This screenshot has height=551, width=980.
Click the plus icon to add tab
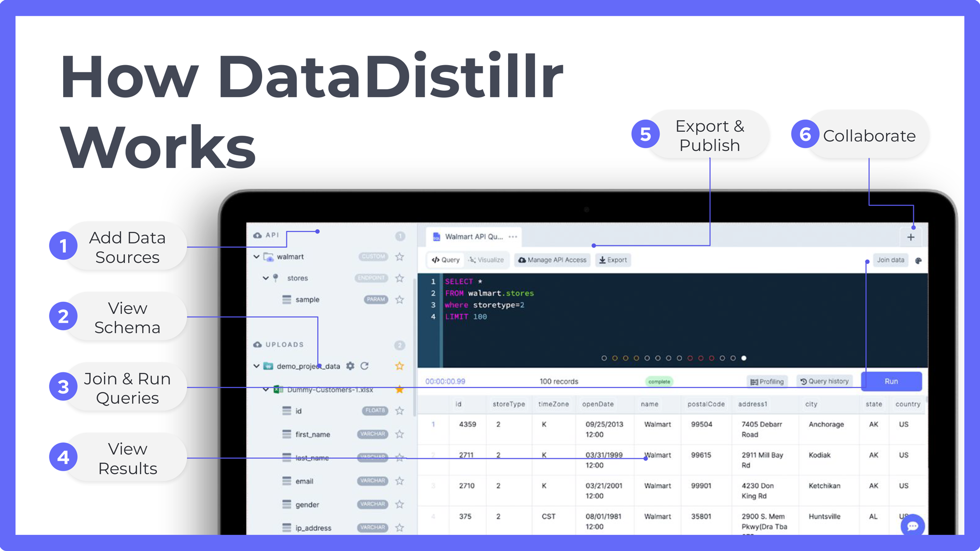(x=911, y=237)
